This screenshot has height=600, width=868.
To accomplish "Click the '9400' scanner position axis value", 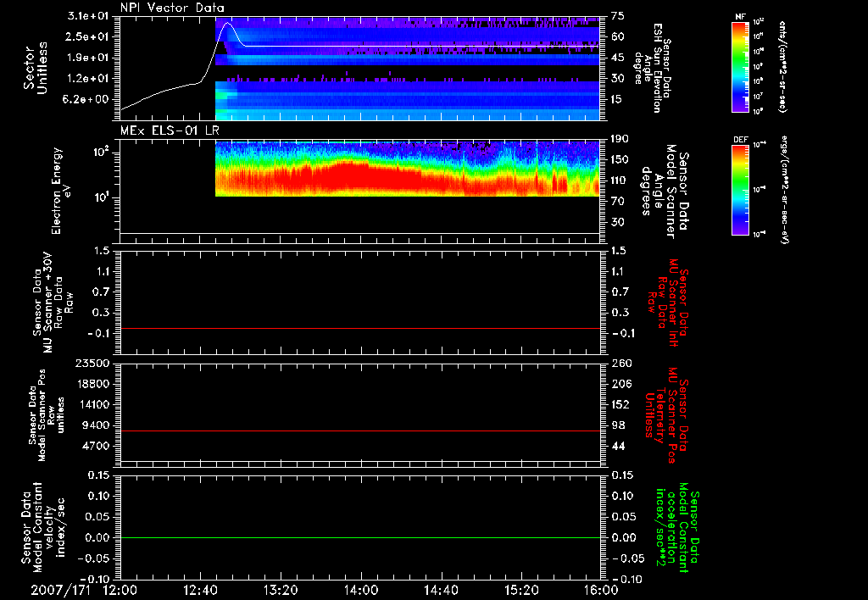I will tap(96, 425).
